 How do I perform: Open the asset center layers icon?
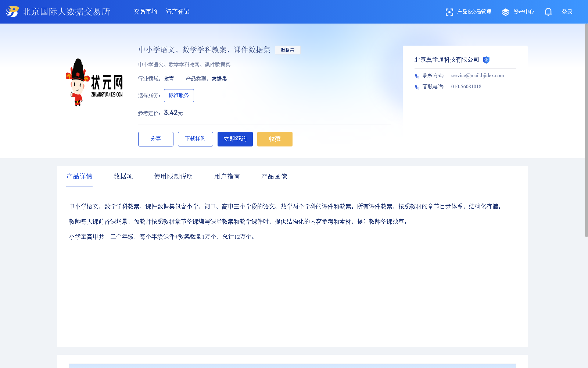[x=506, y=12]
